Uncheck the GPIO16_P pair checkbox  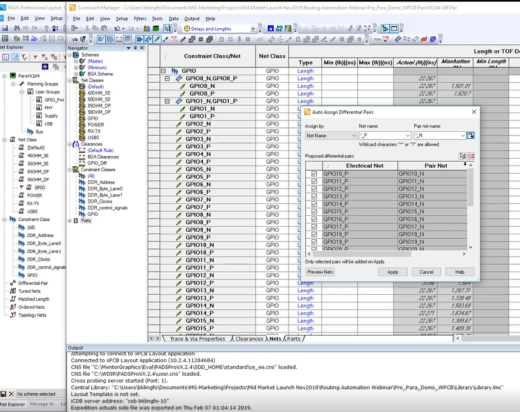point(314,219)
